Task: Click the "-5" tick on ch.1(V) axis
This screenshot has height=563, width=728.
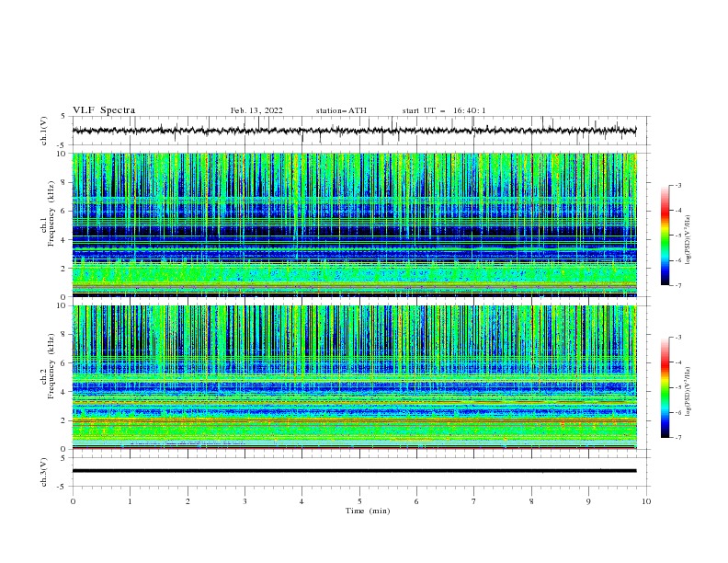Action: coord(63,145)
